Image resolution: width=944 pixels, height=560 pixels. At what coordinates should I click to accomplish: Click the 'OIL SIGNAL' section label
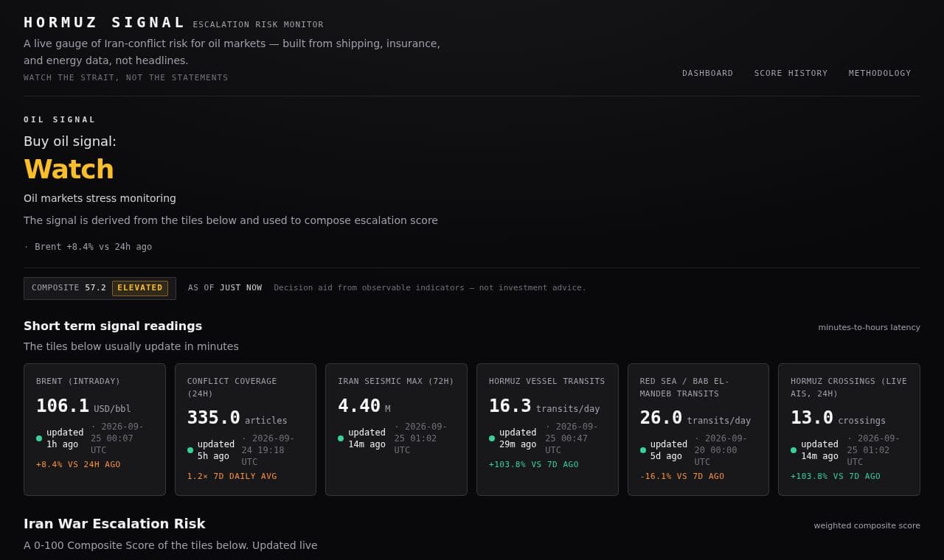(x=60, y=119)
